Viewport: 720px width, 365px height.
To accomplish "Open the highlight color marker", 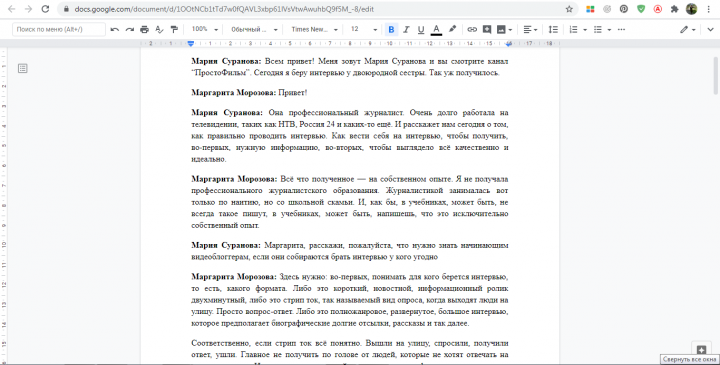I will click(452, 29).
